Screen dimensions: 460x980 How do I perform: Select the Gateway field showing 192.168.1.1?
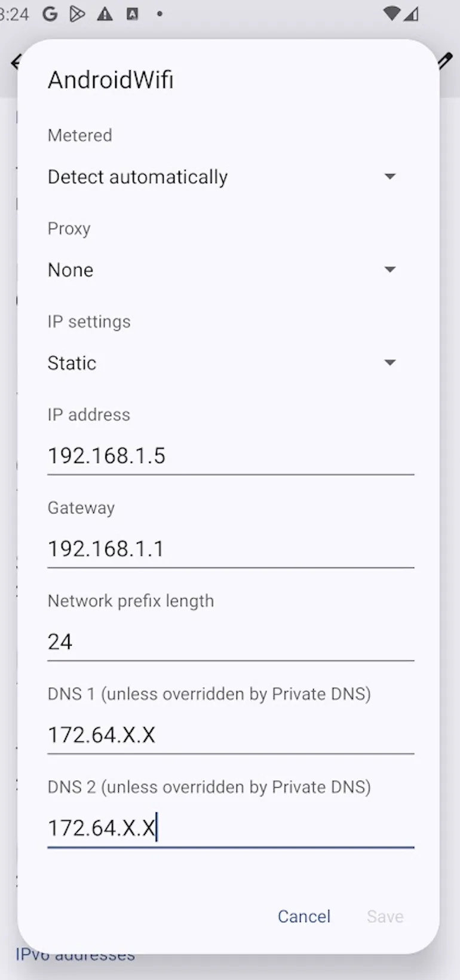point(230,548)
